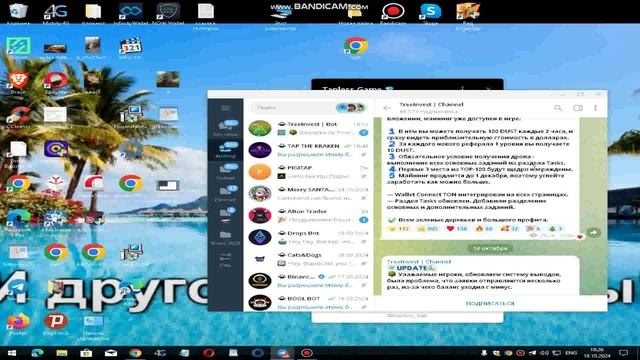Open the MPC-HC 321 desktop icon
The image size is (640, 360).
(x=131, y=48)
